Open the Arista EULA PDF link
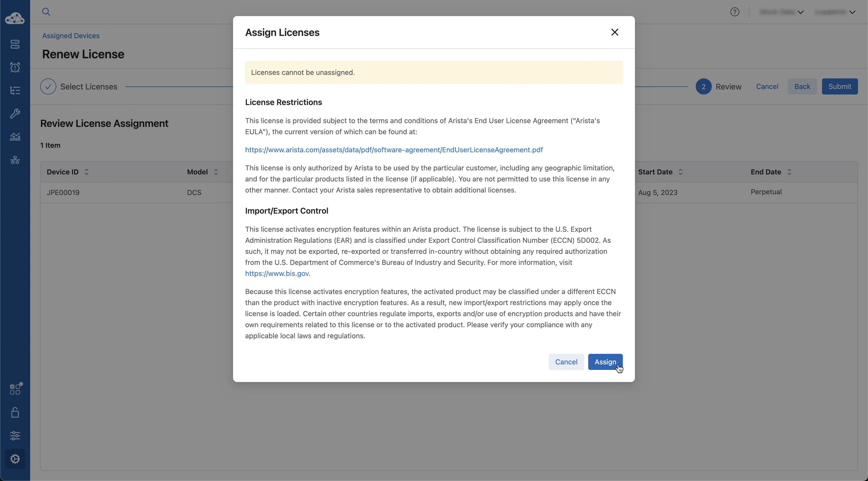The image size is (868, 481). pos(394,150)
